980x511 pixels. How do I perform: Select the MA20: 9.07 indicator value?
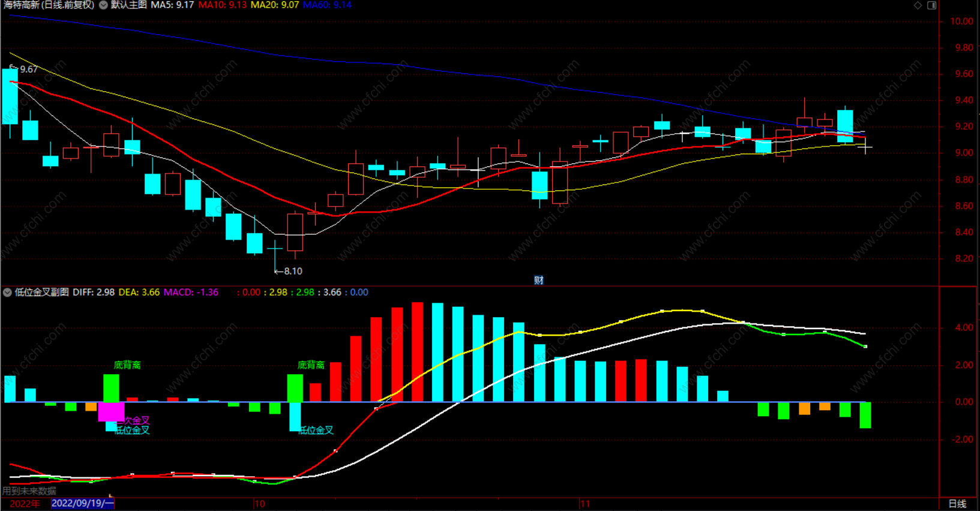(274, 5)
